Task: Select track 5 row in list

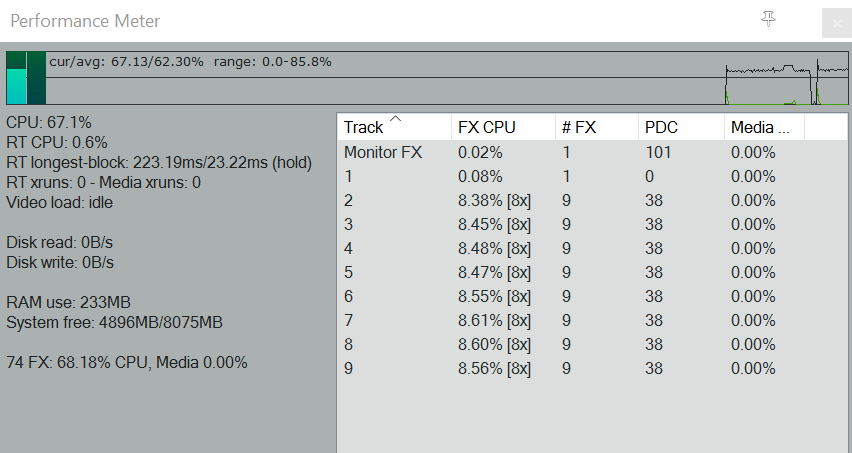Action: pyautogui.click(x=349, y=272)
